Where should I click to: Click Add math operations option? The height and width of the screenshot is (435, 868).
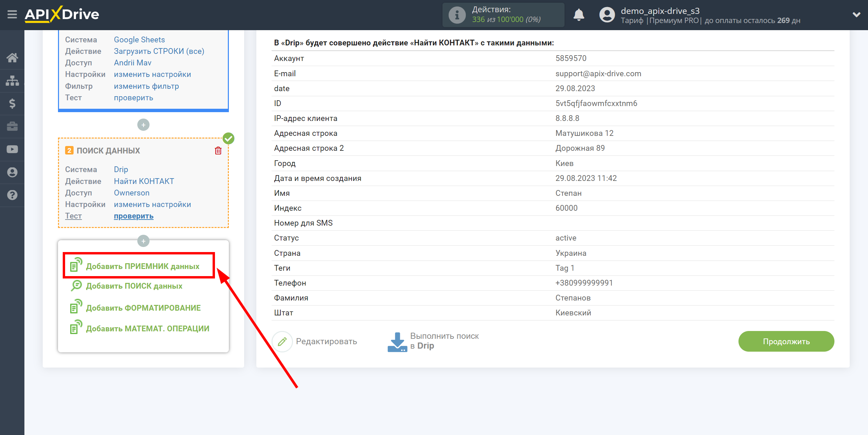(147, 329)
